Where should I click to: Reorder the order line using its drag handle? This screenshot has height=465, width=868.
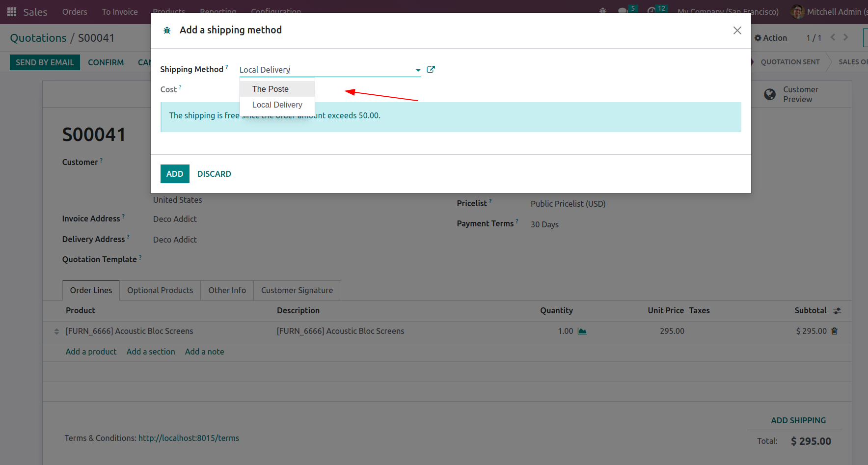pos(56,331)
